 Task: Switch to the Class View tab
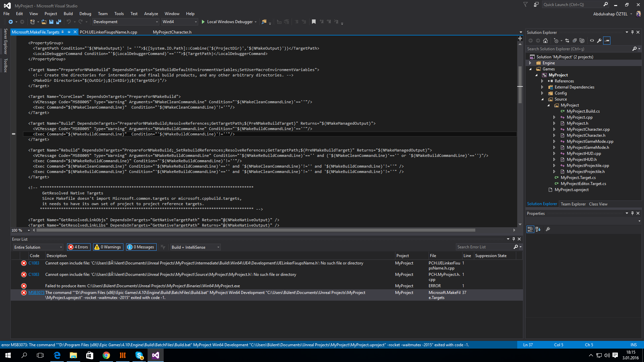598,204
